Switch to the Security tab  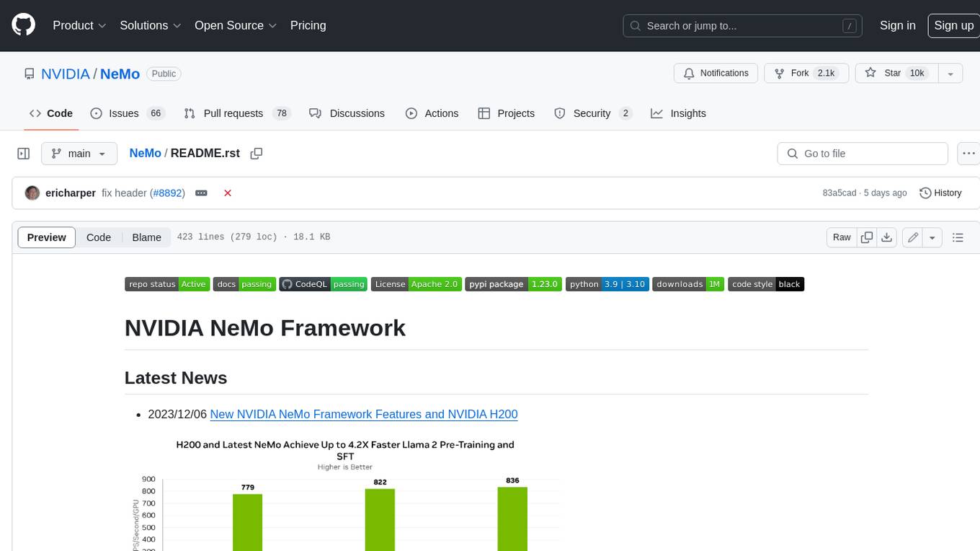click(593, 113)
